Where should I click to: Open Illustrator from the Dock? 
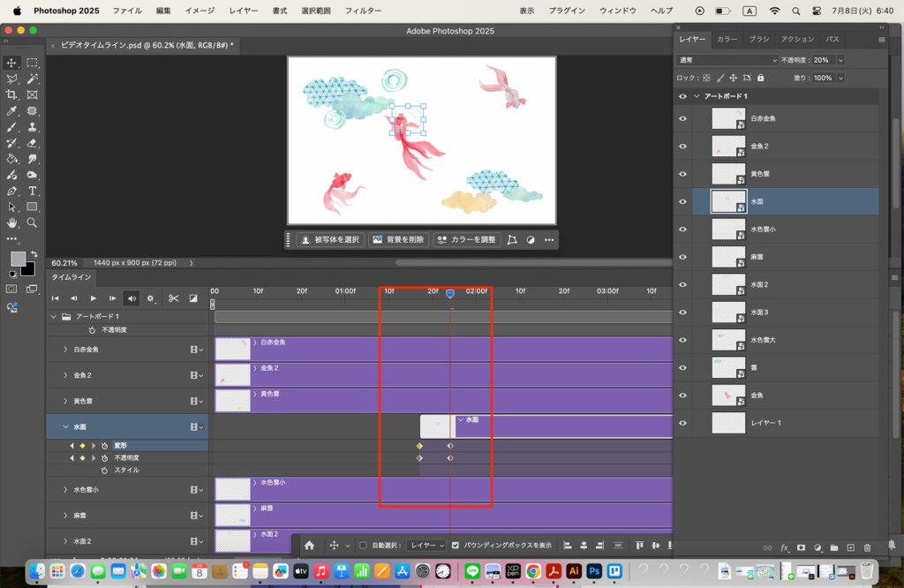pos(574,571)
